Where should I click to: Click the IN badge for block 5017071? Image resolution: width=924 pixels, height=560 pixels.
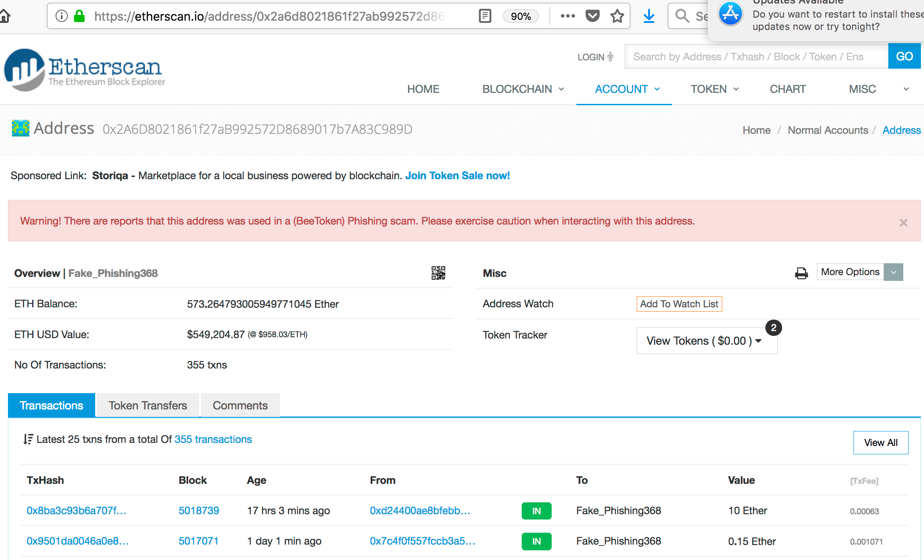pyautogui.click(x=536, y=542)
